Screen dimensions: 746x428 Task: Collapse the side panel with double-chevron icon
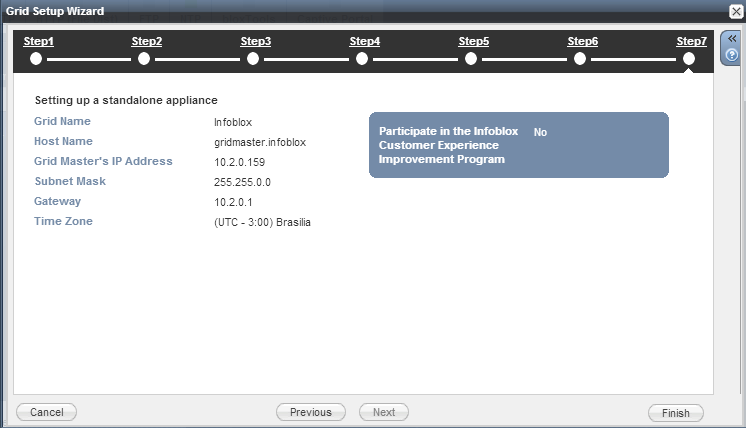731,38
